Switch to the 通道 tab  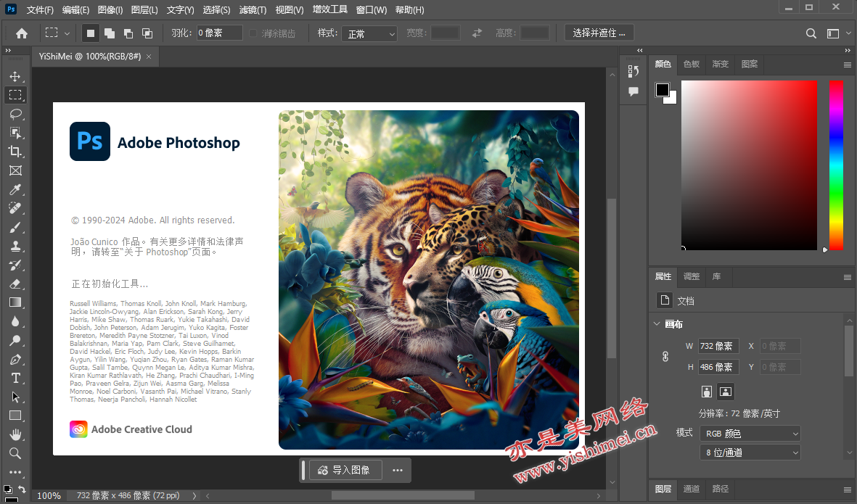(692, 489)
